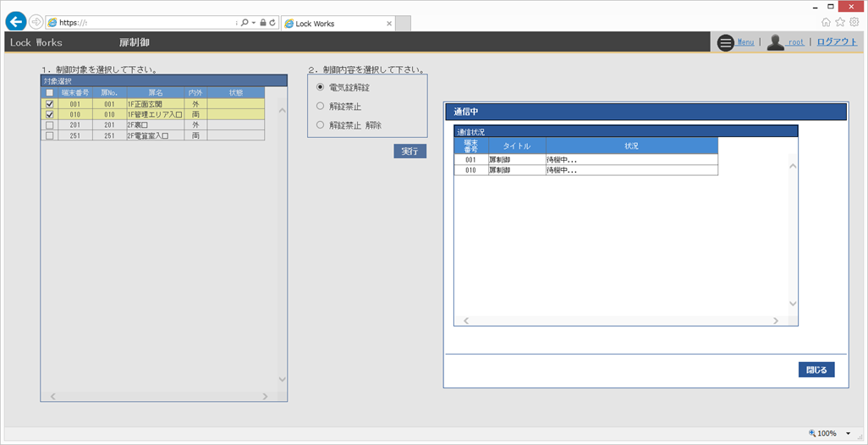Click the ログアウト logout link
Viewport: 868px width, 445px height.
(x=837, y=41)
